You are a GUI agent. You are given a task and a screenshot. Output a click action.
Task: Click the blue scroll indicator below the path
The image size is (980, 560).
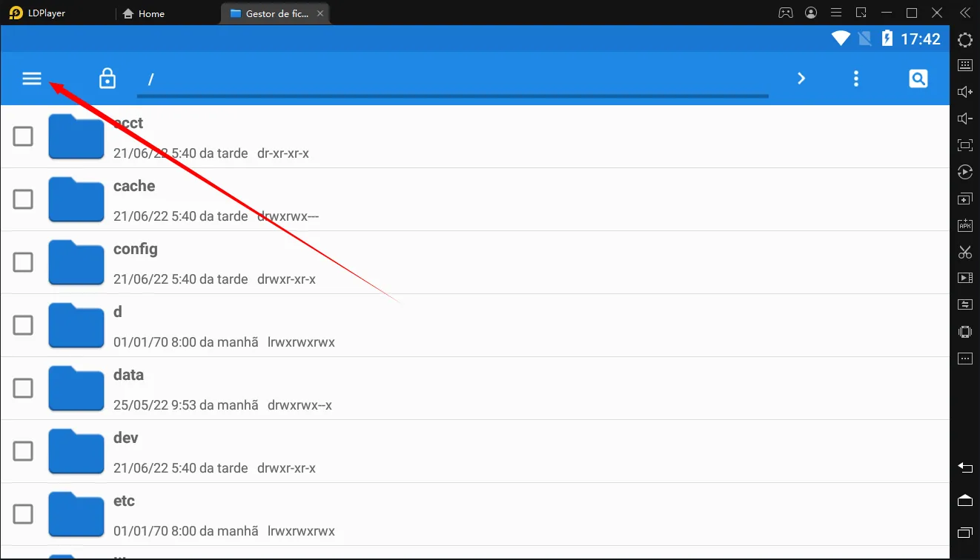coord(452,96)
